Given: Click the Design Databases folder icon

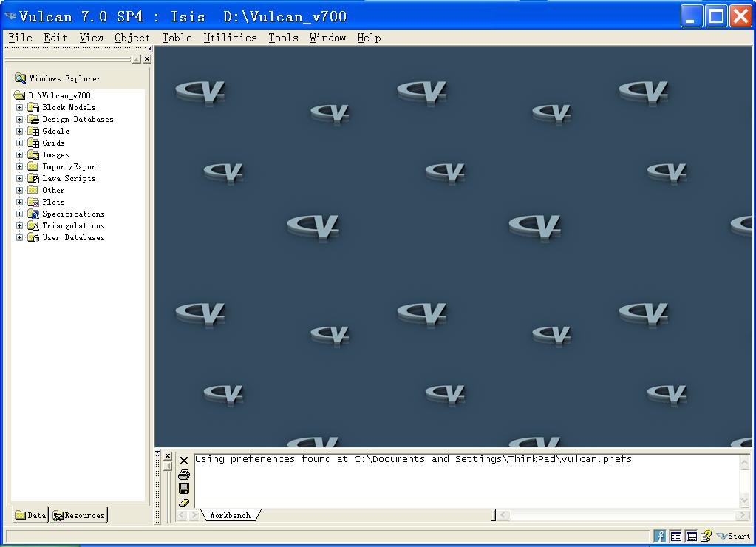Looking at the screenshot, I should (33, 119).
